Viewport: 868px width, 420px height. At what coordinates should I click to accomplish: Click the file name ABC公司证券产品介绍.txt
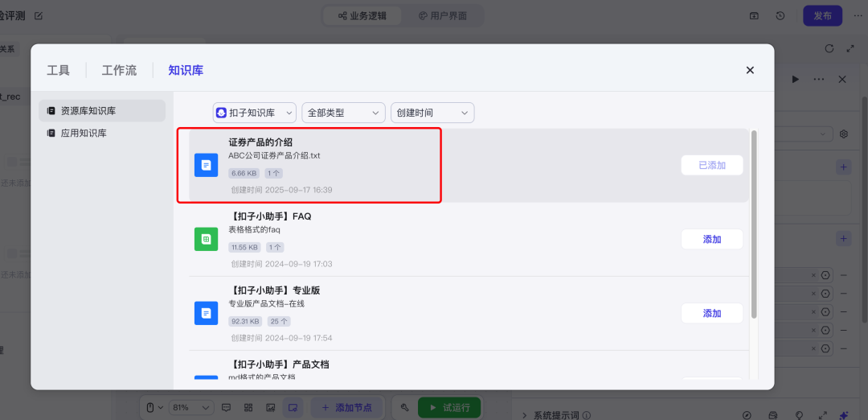coord(274,156)
